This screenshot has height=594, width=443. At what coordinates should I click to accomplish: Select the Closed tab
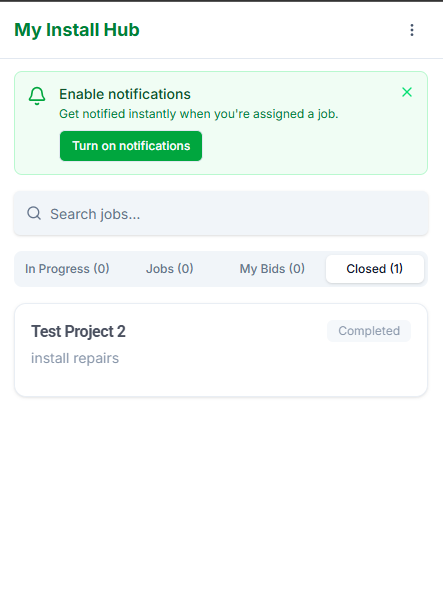click(374, 269)
